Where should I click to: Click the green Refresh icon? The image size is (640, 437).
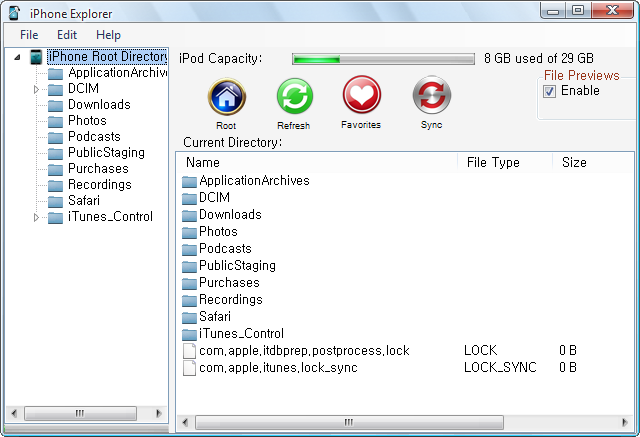point(295,97)
